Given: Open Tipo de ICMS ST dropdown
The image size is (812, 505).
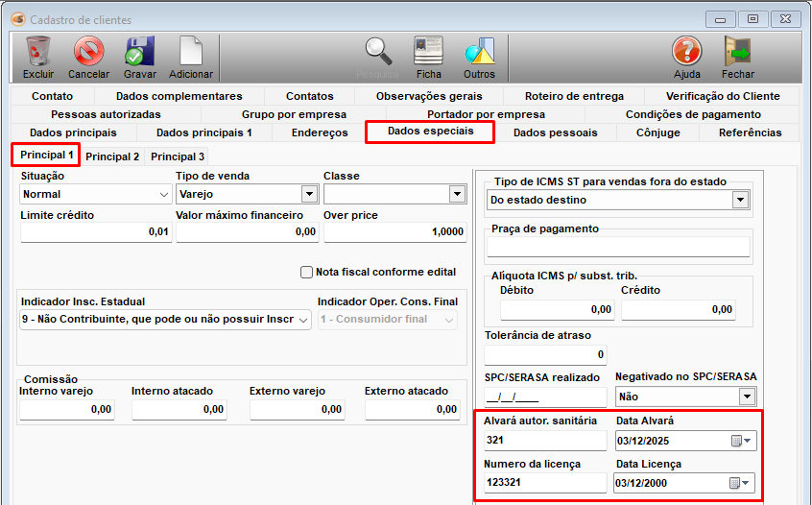Looking at the screenshot, I should click(x=741, y=200).
